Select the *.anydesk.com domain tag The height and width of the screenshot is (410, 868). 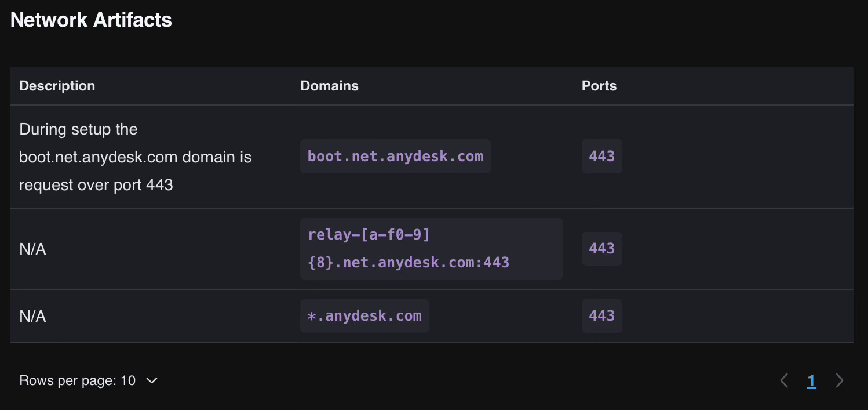(x=364, y=316)
